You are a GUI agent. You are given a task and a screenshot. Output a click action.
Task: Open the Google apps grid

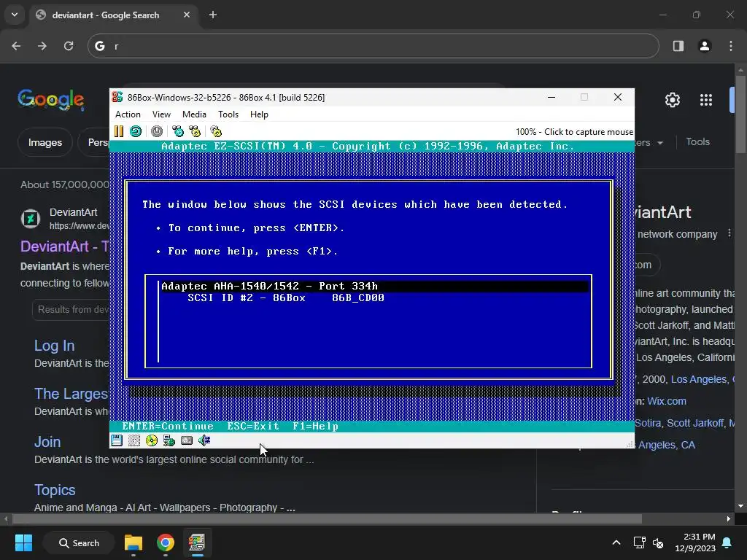tap(706, 100)
